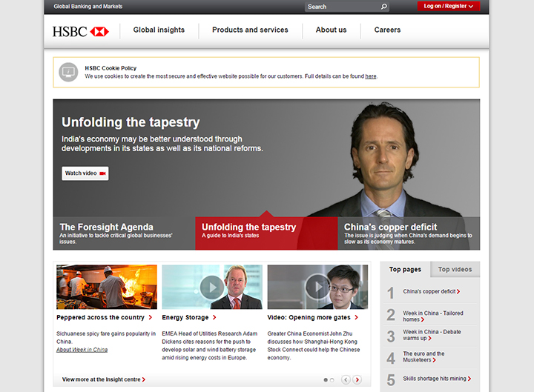534x392 pixels.
Task: Open the Log on / Register dropdown
Action: [449, 6]
